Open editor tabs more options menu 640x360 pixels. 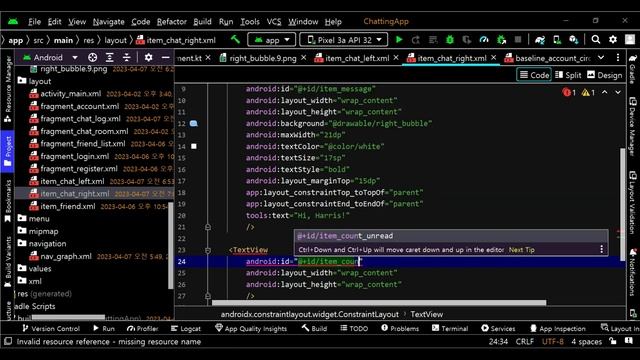pos(618,58)
